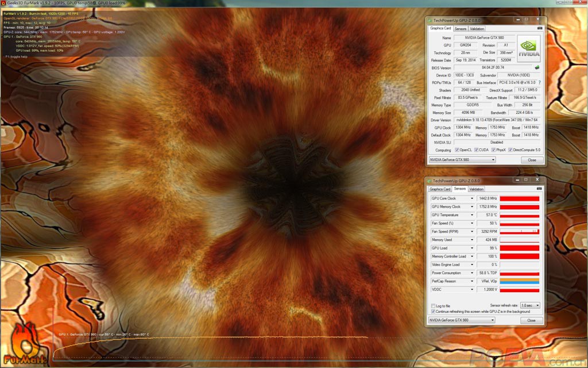The width and height of the screenshot is (588, 368).
Task: Click Close button in Sensors window
Action: [x=531, y=320]
